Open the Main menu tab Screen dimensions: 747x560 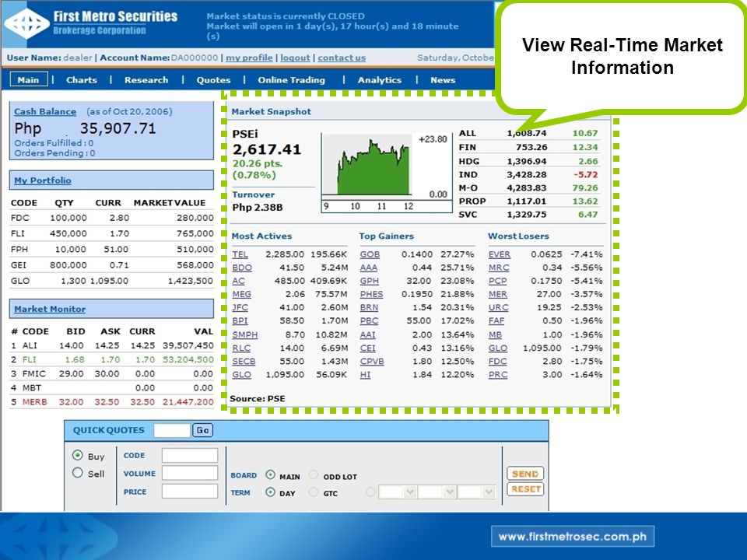29,79
